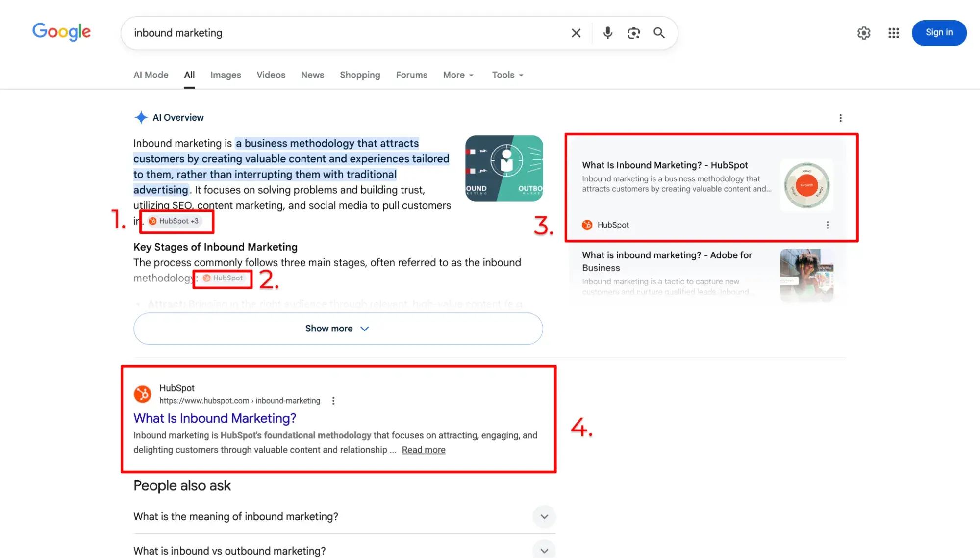Click the HubSpot site name in organic result

177,388
